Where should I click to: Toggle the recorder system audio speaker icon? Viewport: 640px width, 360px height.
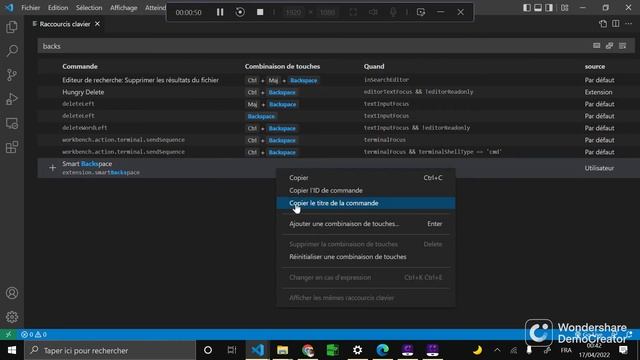pyautogui.click(x=373, y=12)
